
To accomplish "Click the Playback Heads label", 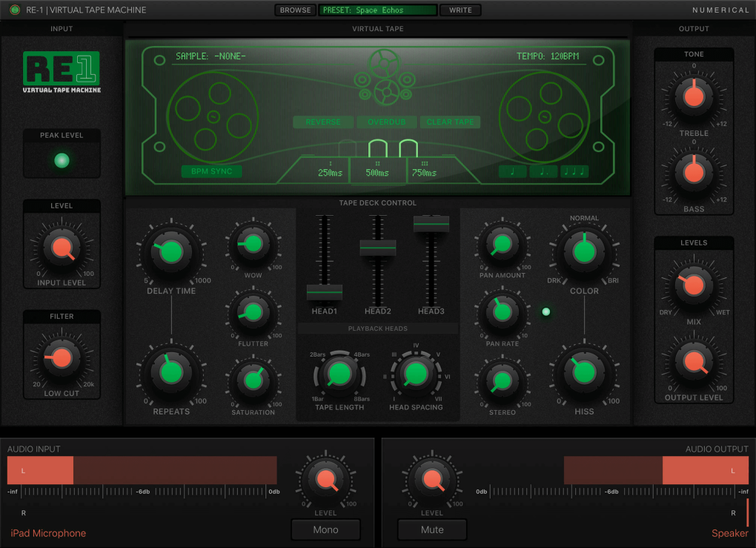I will pos(378,329).
